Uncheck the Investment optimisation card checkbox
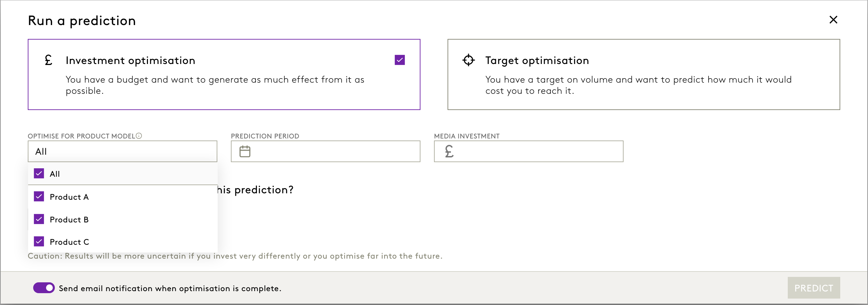868x305 pixels. pyautogui.click(x=399, y=60)
